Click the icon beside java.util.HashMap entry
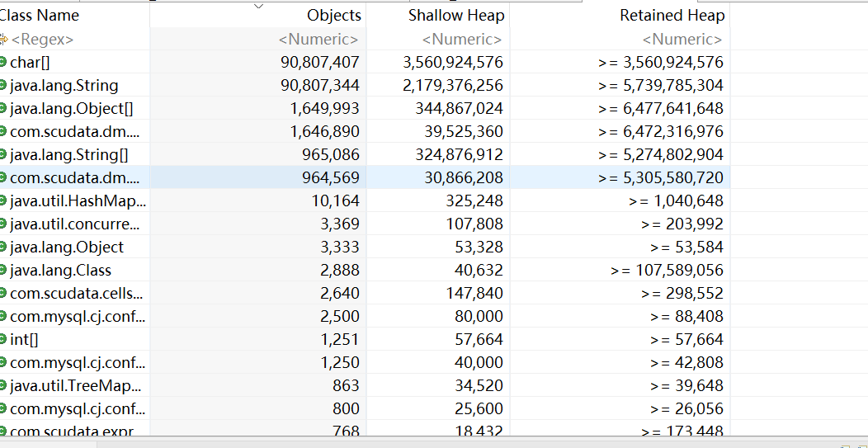 click(3, 200)
